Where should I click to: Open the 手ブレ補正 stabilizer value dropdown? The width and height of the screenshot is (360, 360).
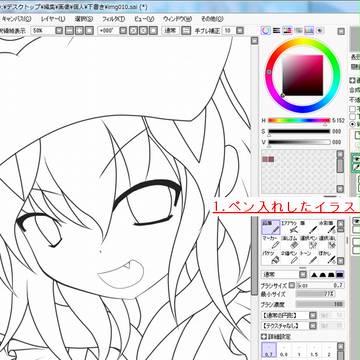pyautogui.click(x=240, y=31)
